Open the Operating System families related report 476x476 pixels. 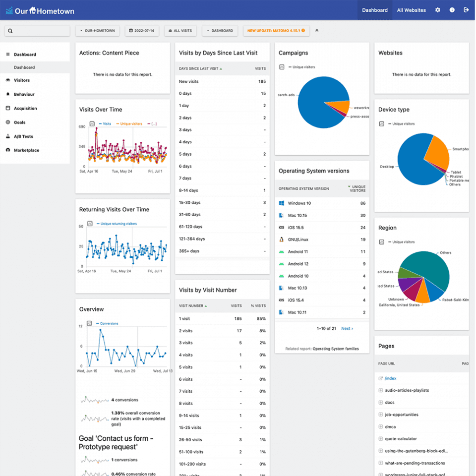pos(335,349)
